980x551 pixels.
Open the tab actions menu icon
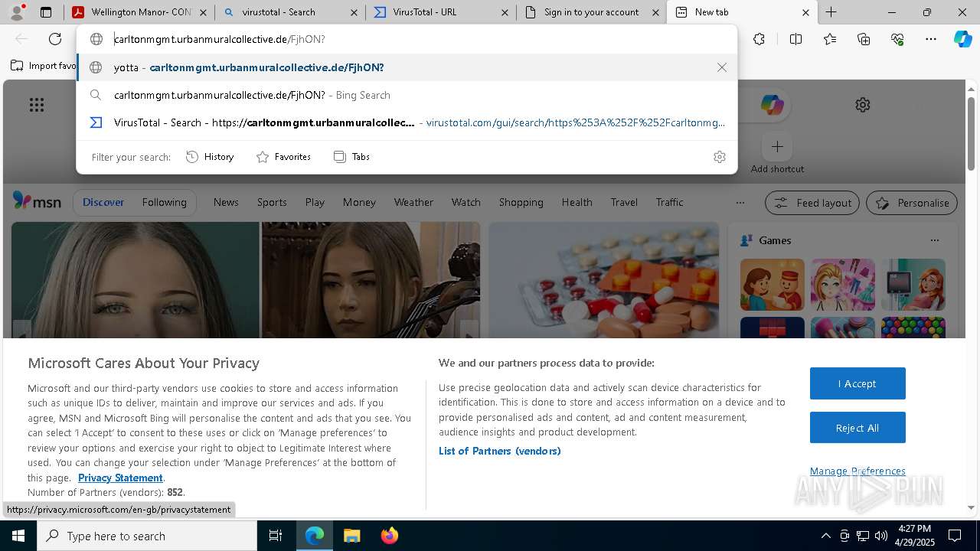click(46, 12)
